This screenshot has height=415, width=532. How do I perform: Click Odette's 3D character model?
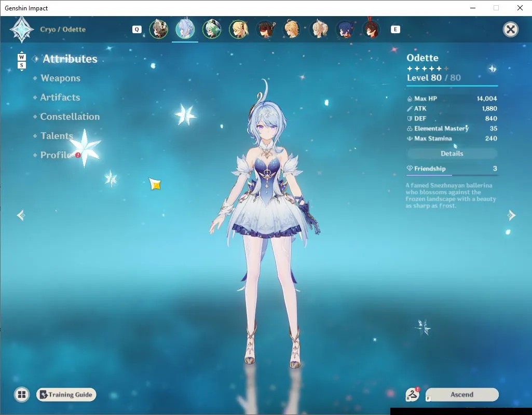coord(265,224)
